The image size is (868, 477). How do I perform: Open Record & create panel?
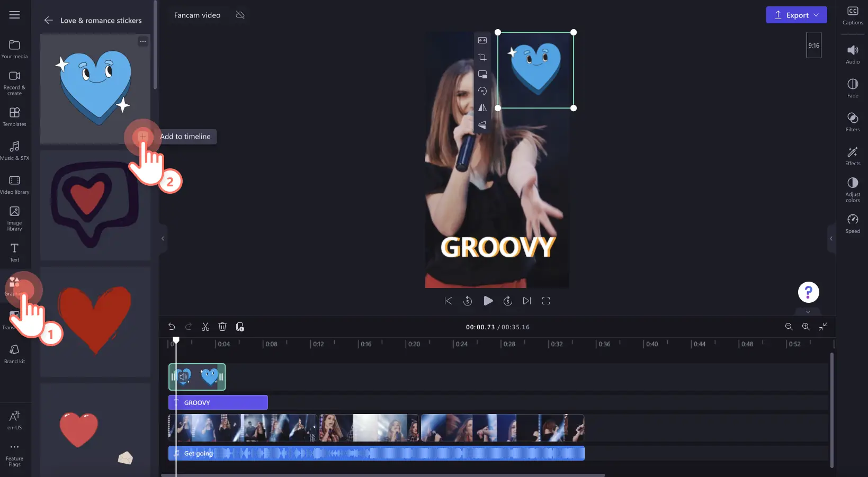(14, 83)
